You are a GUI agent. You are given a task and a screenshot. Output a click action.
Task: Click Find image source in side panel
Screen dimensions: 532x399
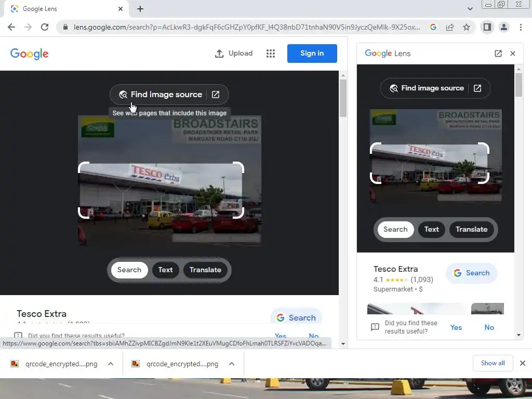coord(427,88)
